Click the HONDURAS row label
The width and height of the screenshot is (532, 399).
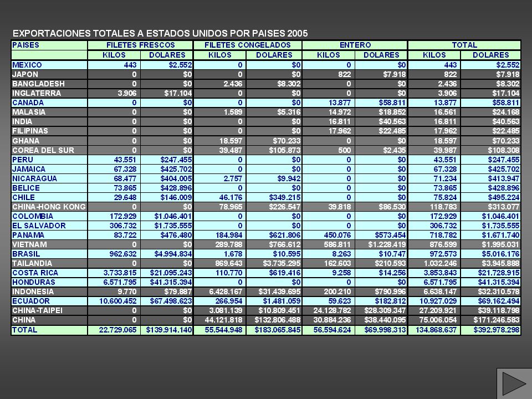[34, 282]
